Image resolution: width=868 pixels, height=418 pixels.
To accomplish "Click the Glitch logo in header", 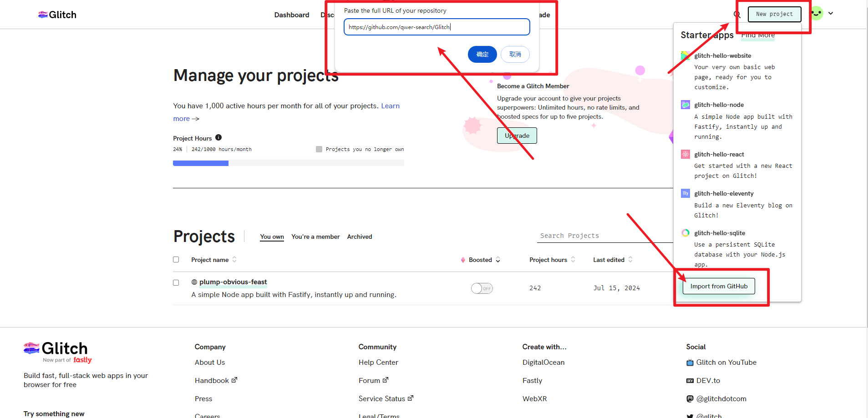I will (x=57, y=15).
